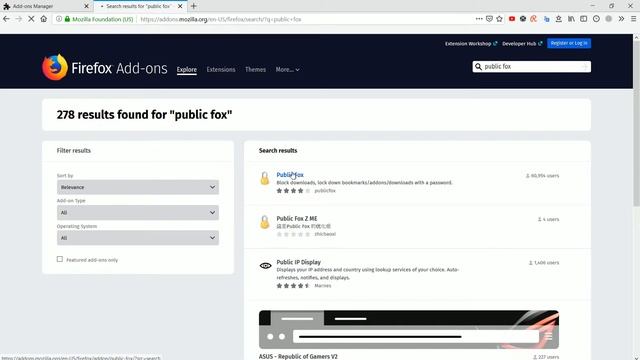Expand the More… navigation menu

pos(287,70)
